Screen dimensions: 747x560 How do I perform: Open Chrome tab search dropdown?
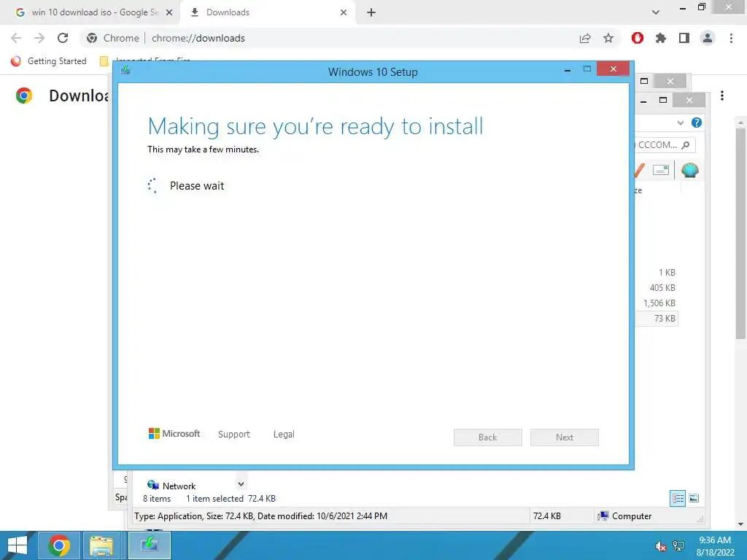coord(656,12)
